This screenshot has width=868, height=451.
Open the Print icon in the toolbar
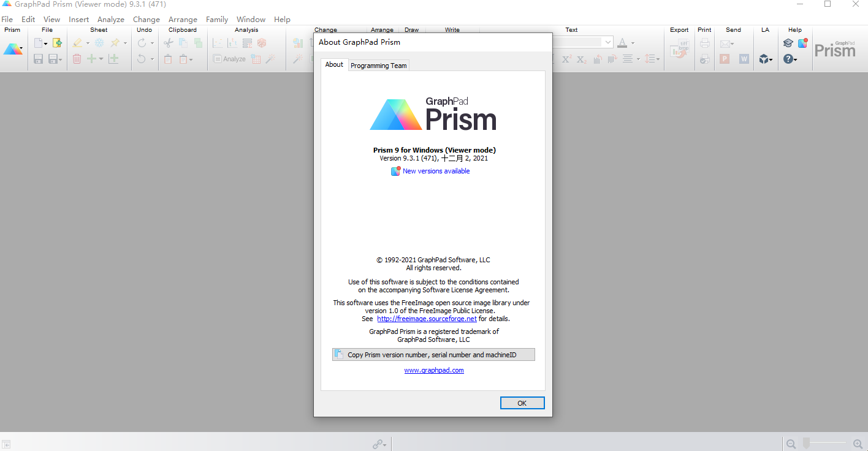pyautogui.click(x=704, y=43)
